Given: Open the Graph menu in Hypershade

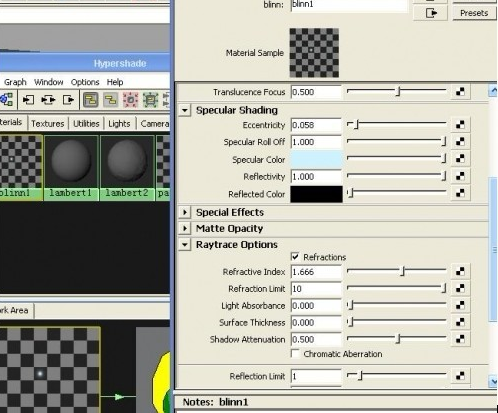Looking at the screenshot, I should [15, 82].
